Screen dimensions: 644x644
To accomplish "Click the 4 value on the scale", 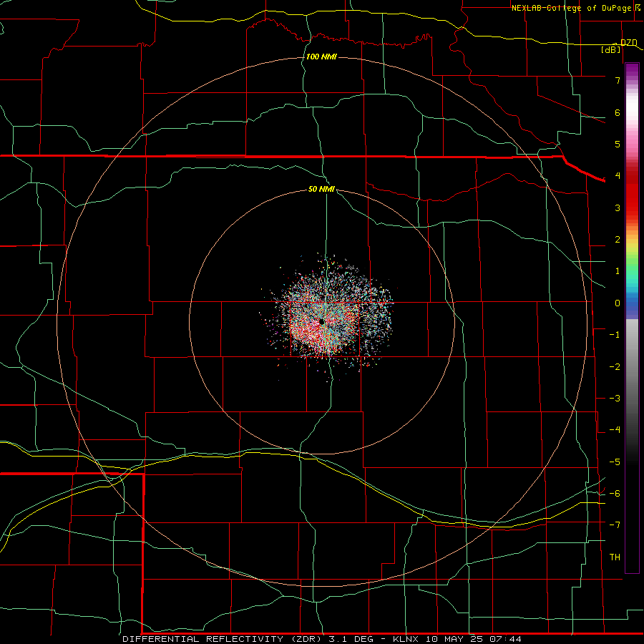I will [618, 176].
